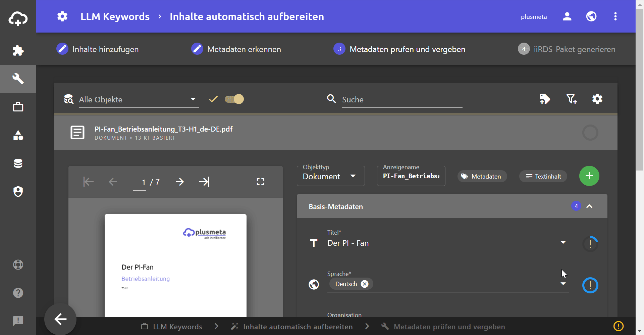Click the yellow warning icon in footer
644x335 pixels.
pyautogui.click(x=619, y=326)
